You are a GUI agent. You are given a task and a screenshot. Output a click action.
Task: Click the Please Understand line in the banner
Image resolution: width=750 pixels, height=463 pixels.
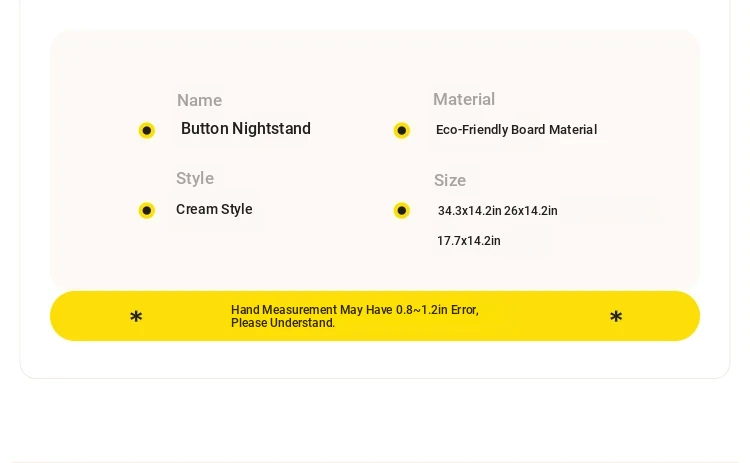(283, 323)
